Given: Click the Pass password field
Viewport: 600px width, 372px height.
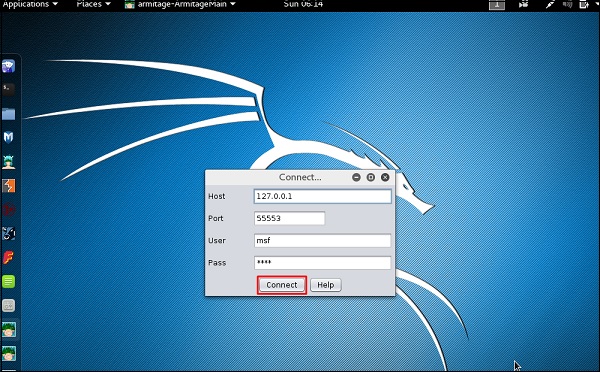Looking at the screenshot, I should click(323, 263).
